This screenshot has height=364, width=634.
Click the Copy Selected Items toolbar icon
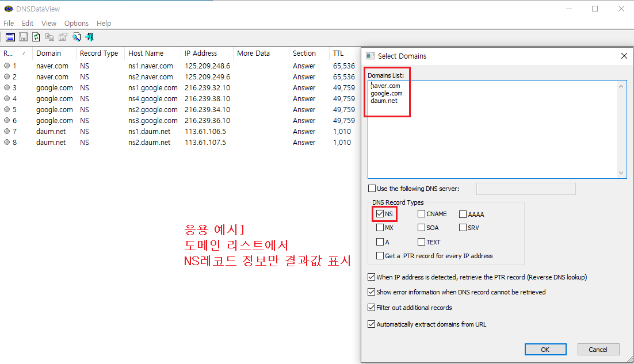pos(49,37)
